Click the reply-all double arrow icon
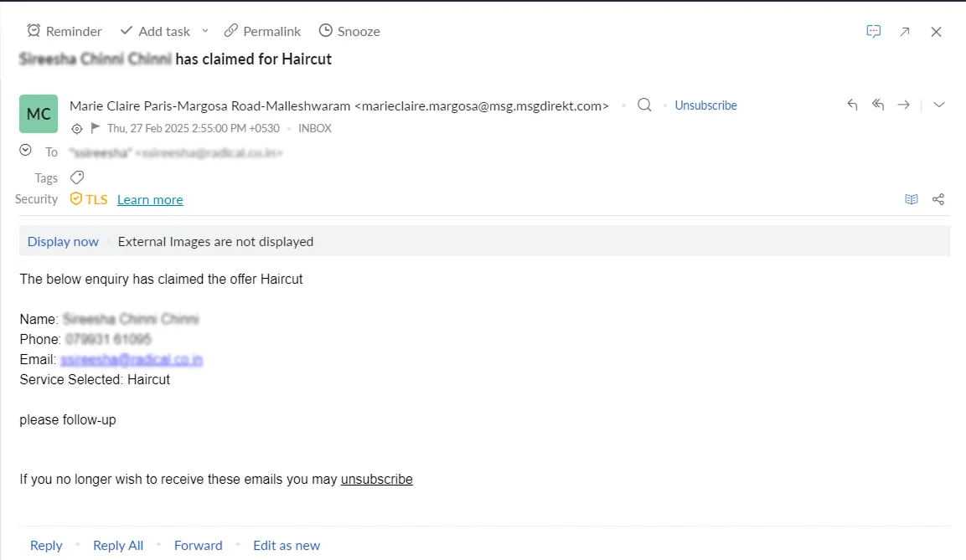The image size is (966, 560). (x=878, y=105)
